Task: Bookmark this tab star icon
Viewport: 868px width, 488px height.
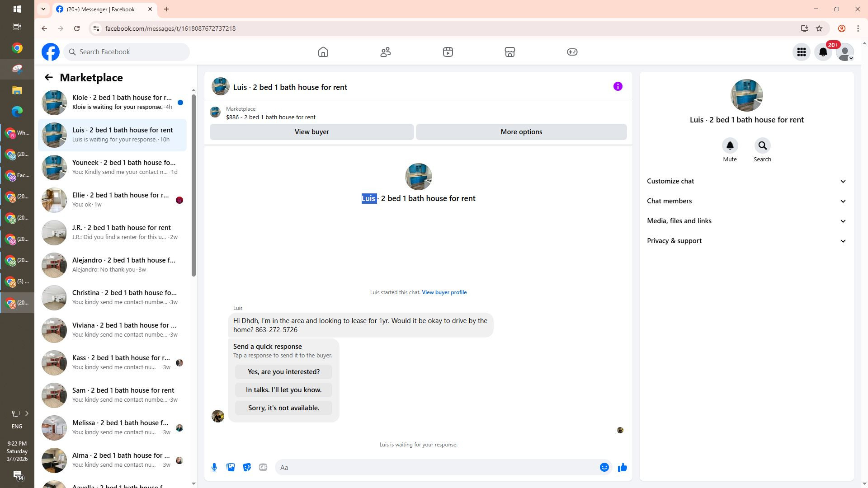Action: click(x=819, y=28)
